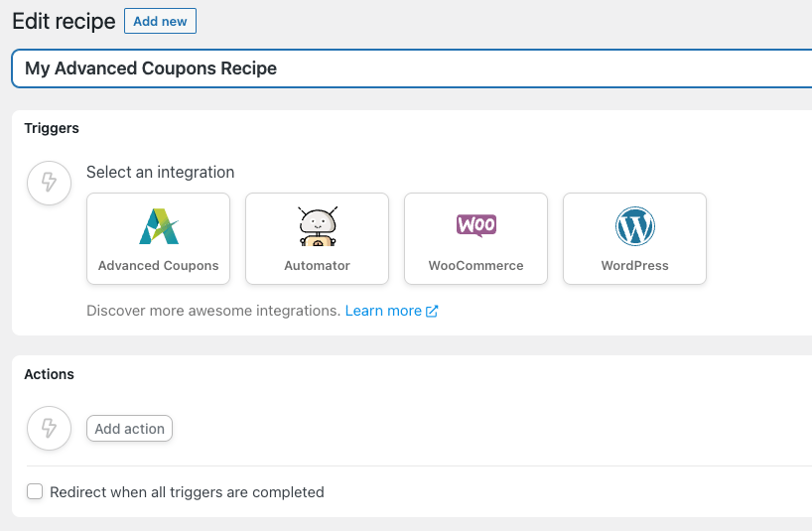Click external link icon beside Learn more

[432, 311]
